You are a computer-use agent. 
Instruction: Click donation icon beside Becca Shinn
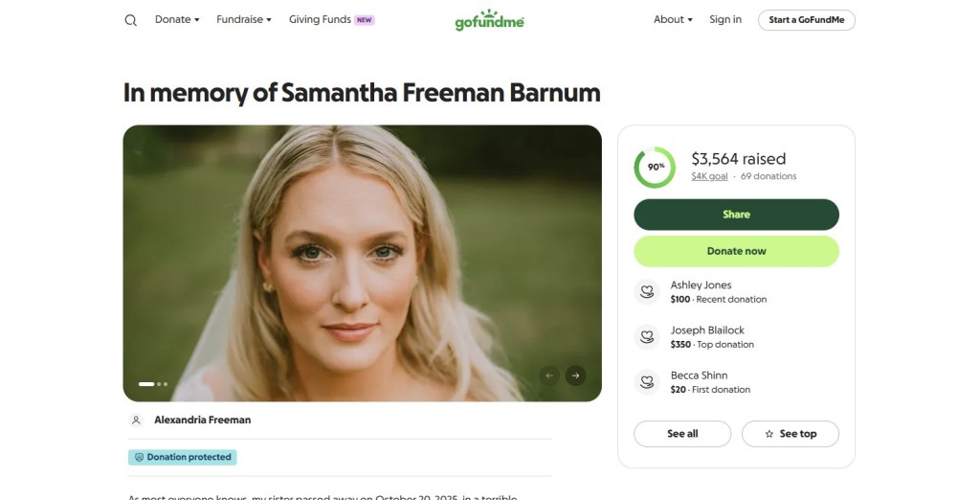pyautogui.click(x=647, y=382)
